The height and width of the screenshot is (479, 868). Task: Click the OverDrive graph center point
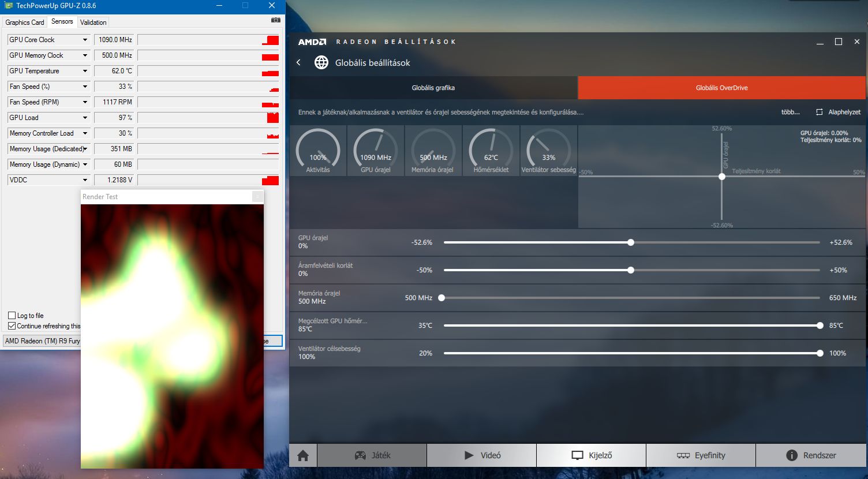722,177
